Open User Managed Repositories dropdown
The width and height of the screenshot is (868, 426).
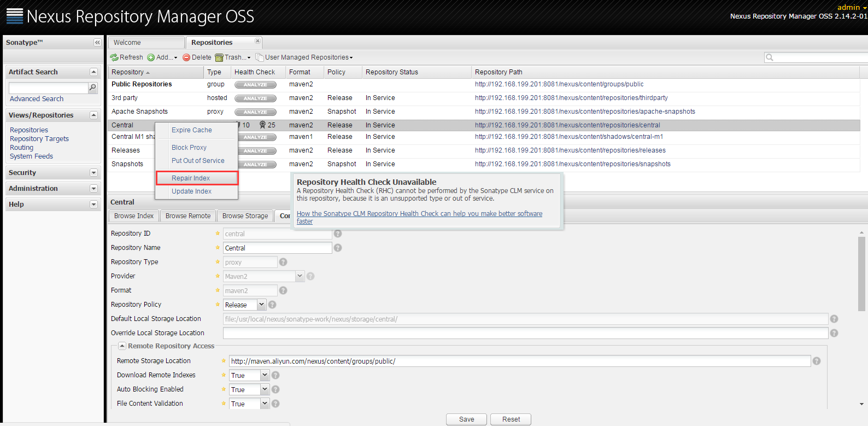(x=304, y=57)
